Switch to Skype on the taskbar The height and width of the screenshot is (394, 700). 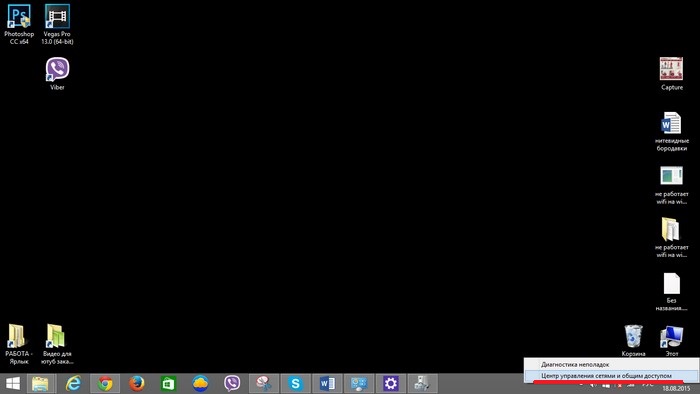pyautogui.click(x=296, y=383)
